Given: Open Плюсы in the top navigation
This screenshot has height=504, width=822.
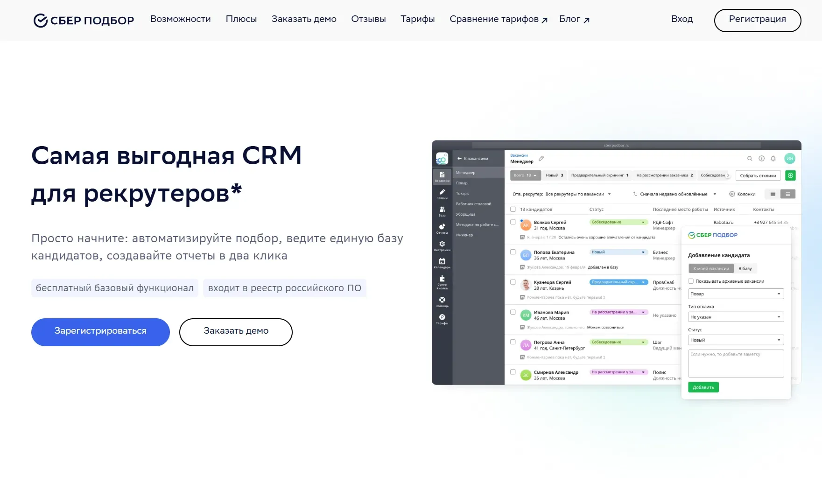Looking at the screenshot, I should [x=241, y=19].
